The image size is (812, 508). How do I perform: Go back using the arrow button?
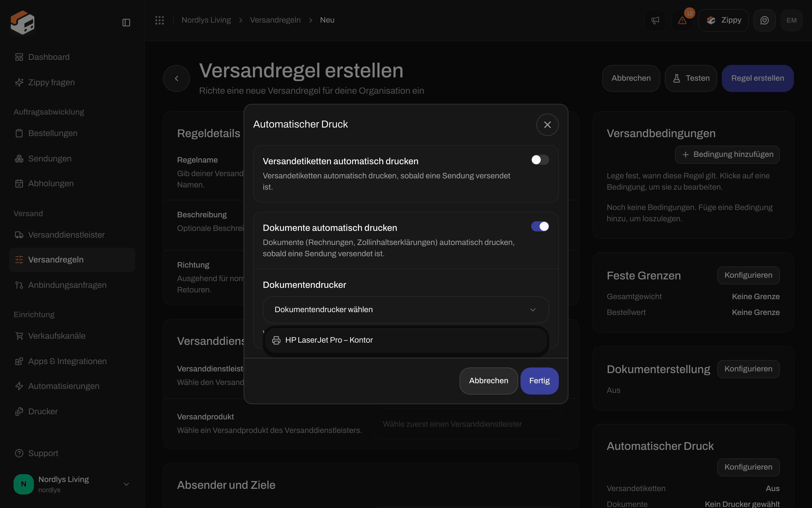[176, 78]
